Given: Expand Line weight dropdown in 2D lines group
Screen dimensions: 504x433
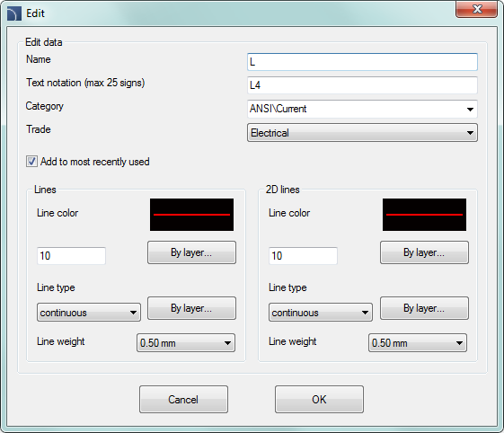Looking at the screenshot, I should pyautogui.click(x=418, y=342).
